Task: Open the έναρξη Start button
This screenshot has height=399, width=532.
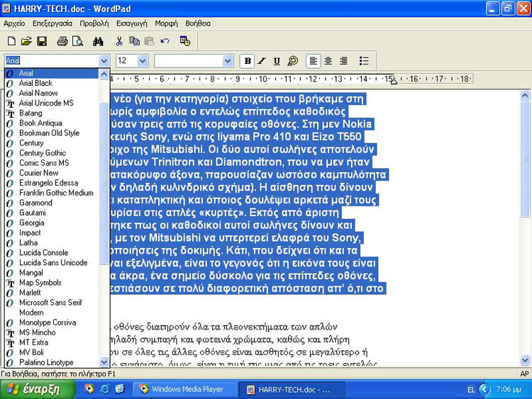Action: pyautogui.click(x=38, y=389)
